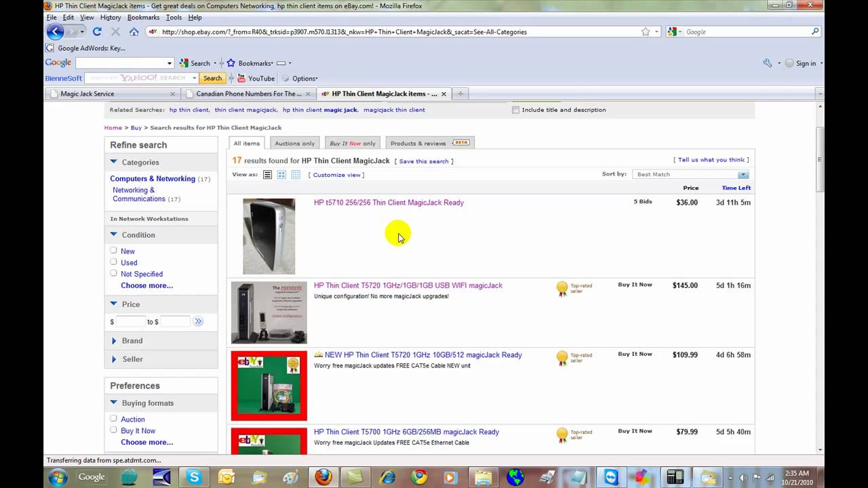Viewport: 868px width, 488px height.
Task: Click the Customize view link
Action: 336,175
